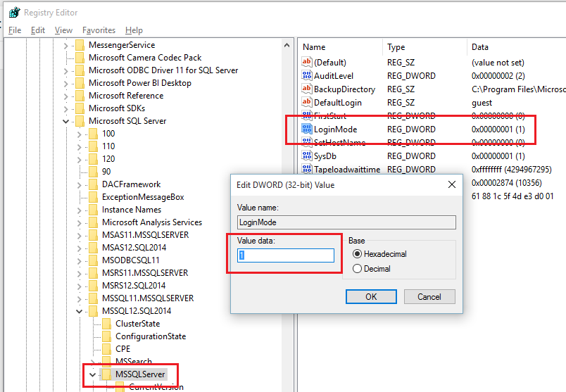Click the (Default) string value icon

306,62
